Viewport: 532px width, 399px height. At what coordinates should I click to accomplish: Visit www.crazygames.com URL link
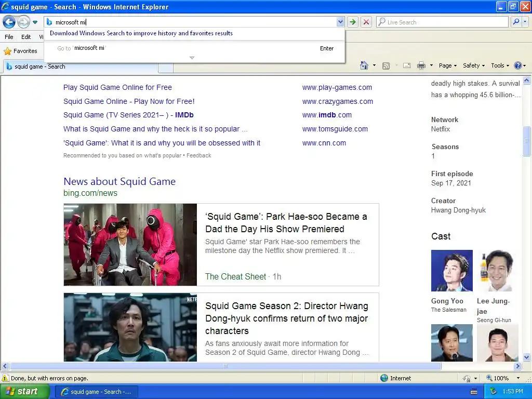[x=338, y=101]
